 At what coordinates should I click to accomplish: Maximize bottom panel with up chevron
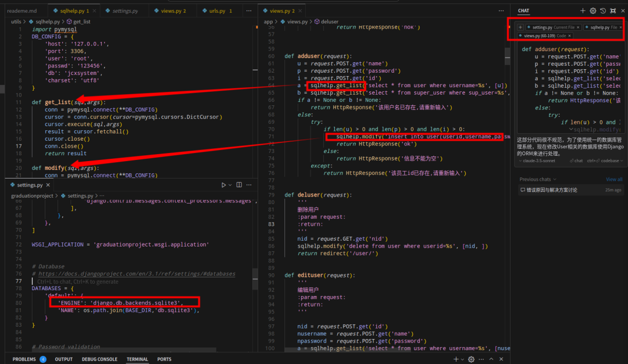[491, 359]
